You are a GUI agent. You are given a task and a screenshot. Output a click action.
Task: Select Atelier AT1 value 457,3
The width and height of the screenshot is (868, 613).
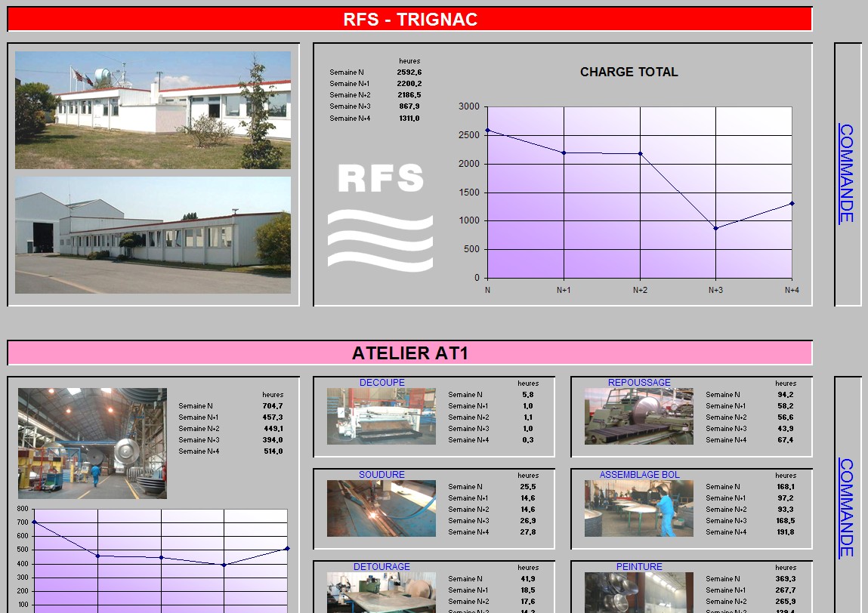coord(273,417)
